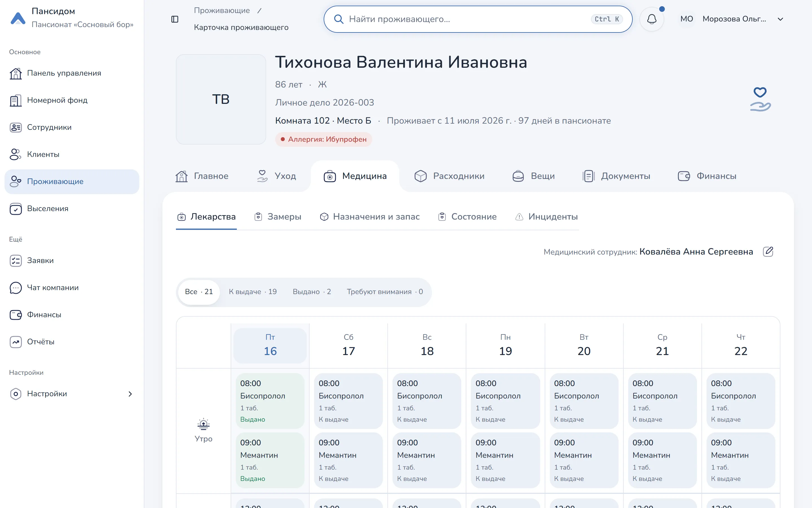The image size is (812, 508).
Task: Open Выселения in sidebar
Action: (x=72, y=209)
